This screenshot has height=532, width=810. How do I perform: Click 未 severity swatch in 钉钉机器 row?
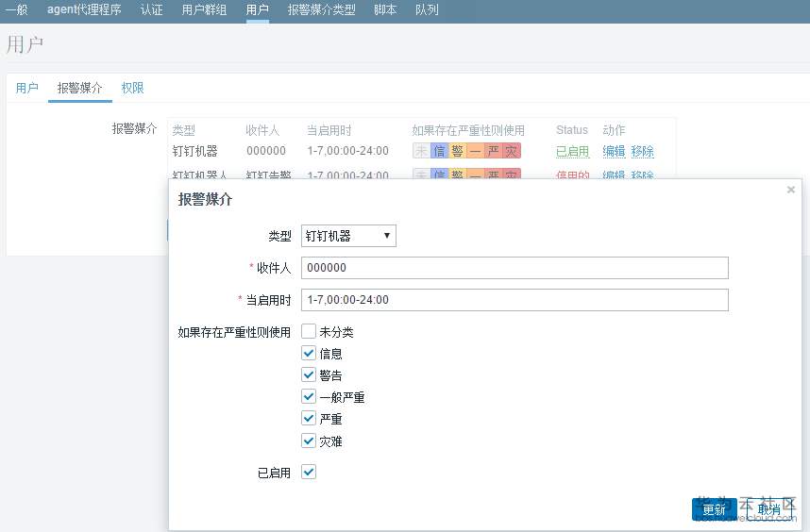[422, 151]
